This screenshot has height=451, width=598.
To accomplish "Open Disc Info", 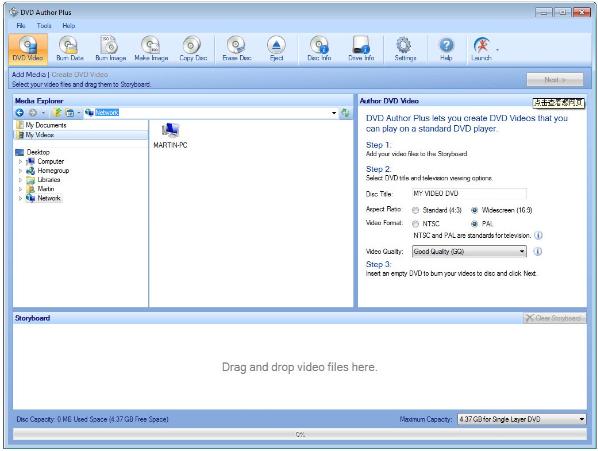I will click(319, 49).
